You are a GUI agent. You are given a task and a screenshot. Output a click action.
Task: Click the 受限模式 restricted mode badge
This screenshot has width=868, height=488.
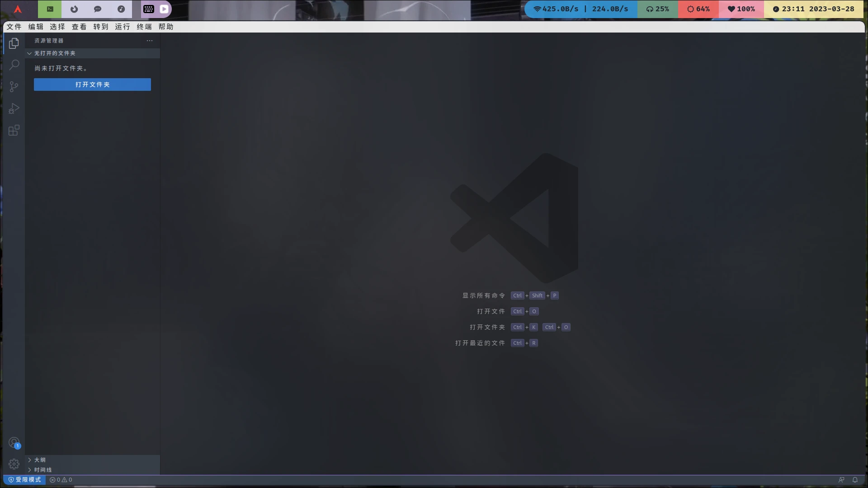24,480
